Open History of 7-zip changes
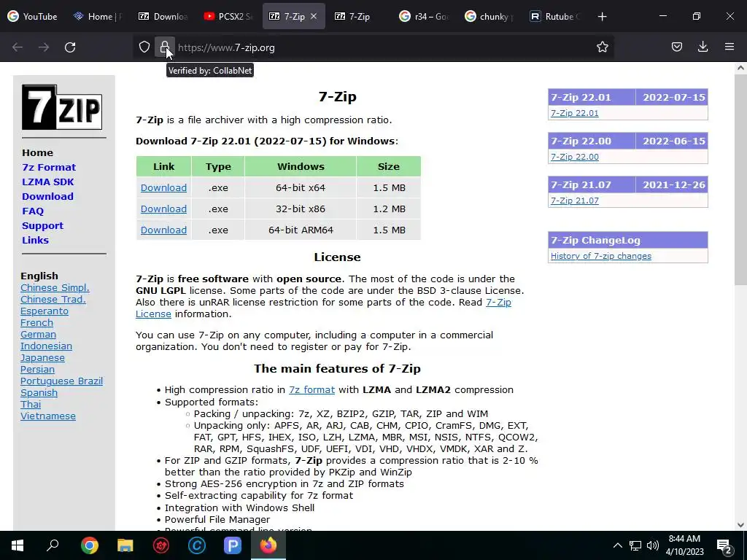 (x=601, y=256)
